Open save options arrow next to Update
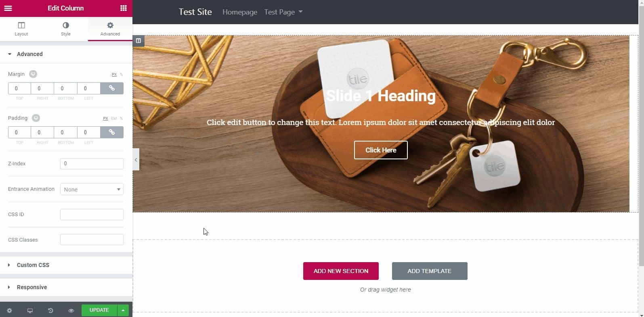This screenshot has height=317, width=644. (123, 310)
